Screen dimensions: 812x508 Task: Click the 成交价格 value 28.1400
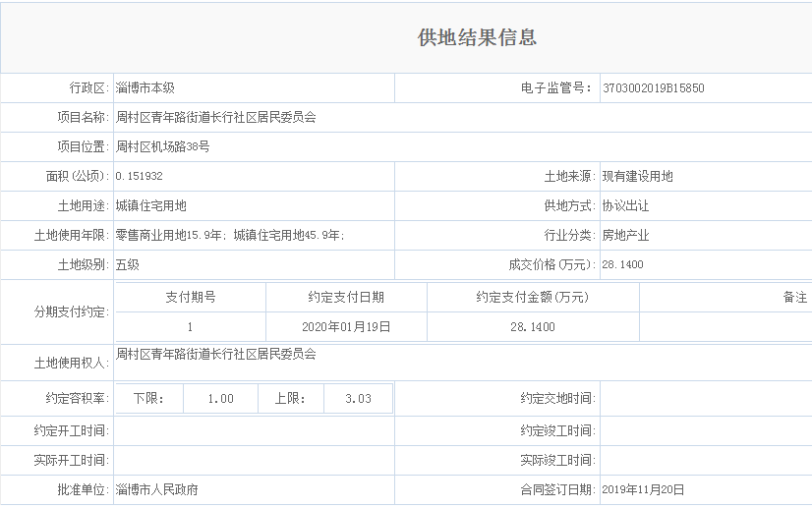tap(622, 265)
